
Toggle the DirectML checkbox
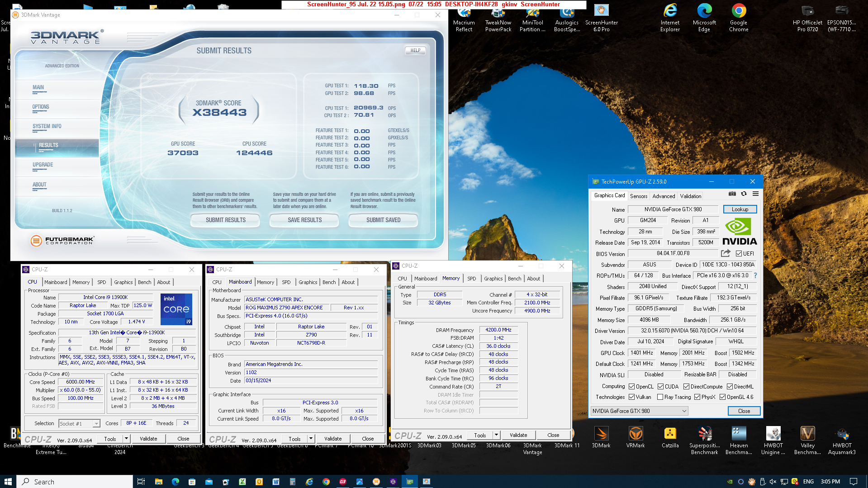click(x=730, y=387)
